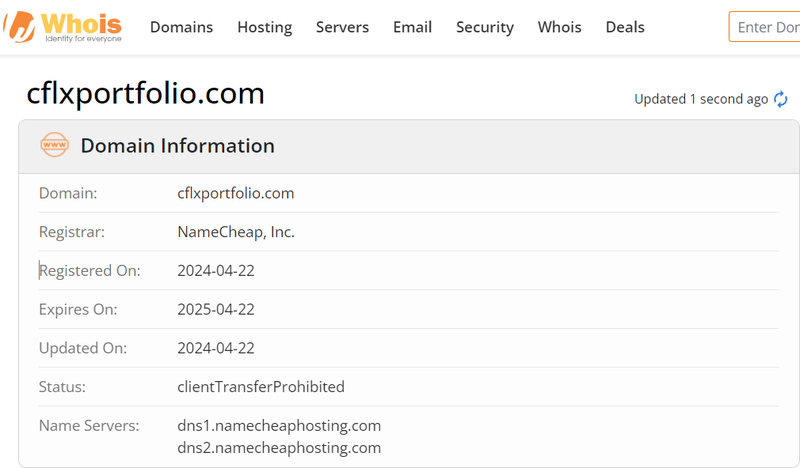800x468 pixels.
Task: Click the 'Status:' label
Action: 62,387
